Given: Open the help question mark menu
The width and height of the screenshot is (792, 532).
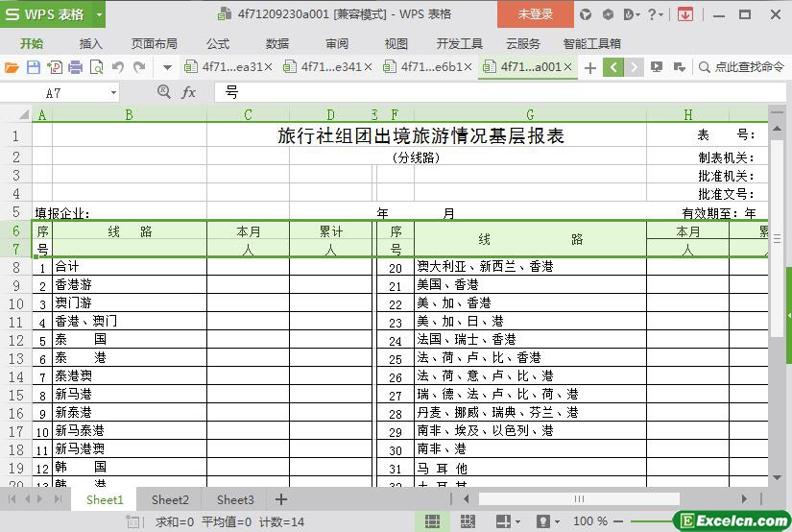Looking at the screenshot, I should pos(655,14).
